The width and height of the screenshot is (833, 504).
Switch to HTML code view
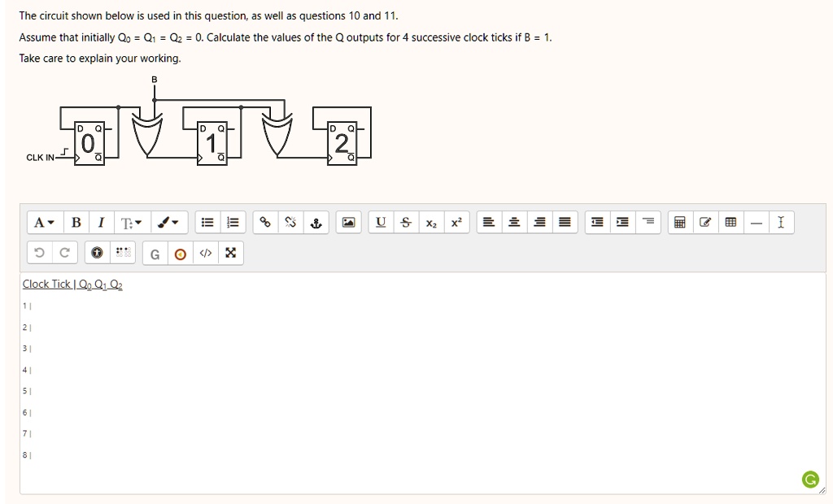(x=204, y=253)
